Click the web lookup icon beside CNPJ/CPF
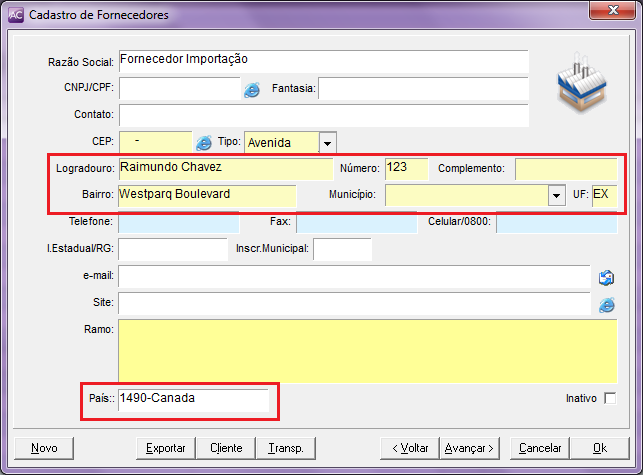This screenshot has width=643, height=475. tap(252, 89)
